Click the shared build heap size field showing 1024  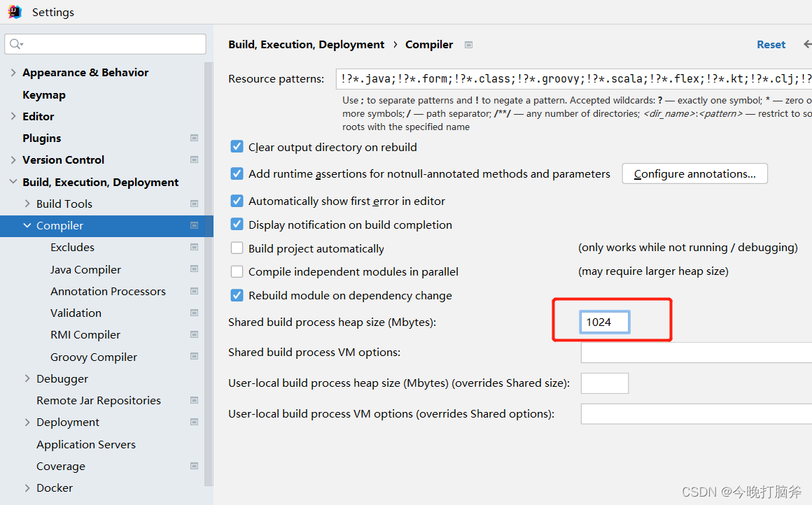click(603, 322)
